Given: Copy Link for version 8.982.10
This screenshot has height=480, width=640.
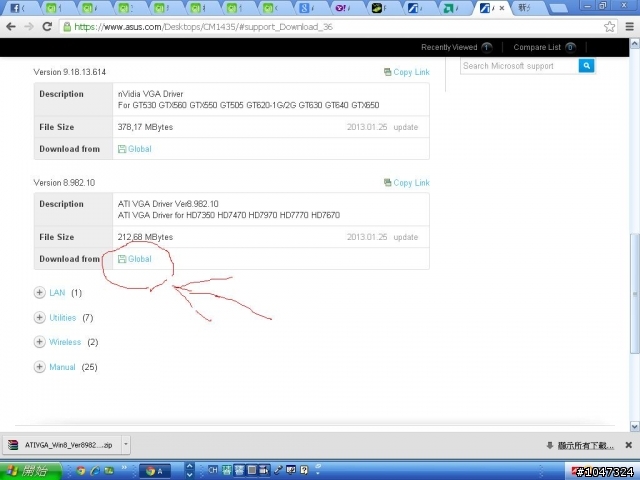Looking at the screenshot, I should coord(407,183).
